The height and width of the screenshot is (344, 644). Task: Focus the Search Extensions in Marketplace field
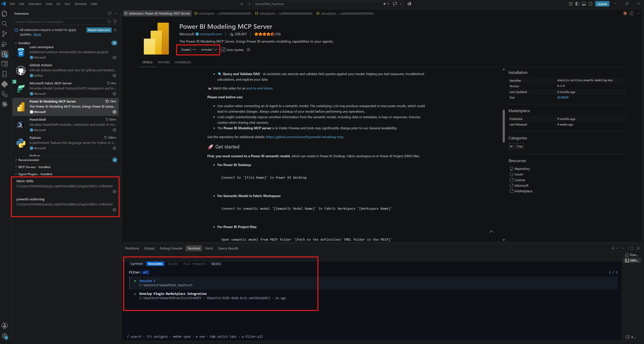pos(60,22)
